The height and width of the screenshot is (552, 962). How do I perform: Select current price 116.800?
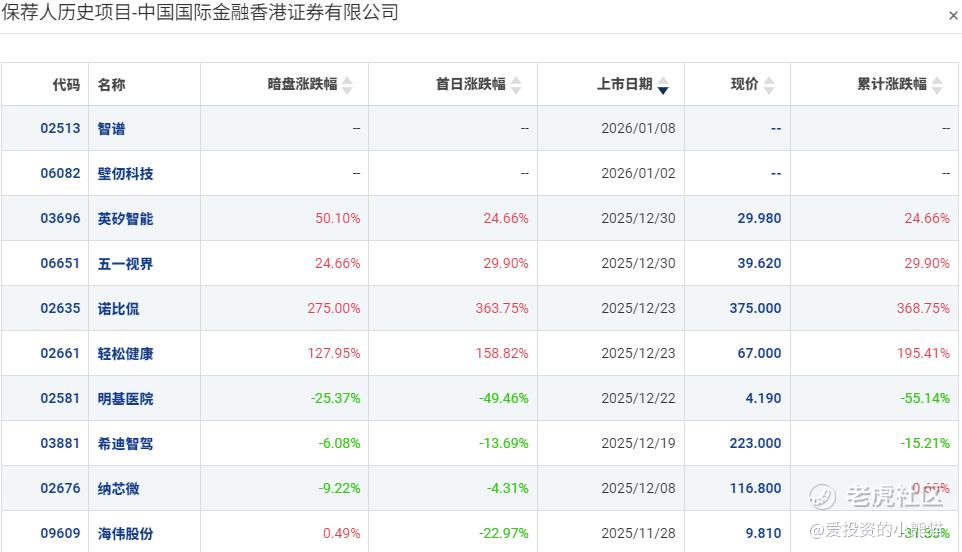click(755, 488)
